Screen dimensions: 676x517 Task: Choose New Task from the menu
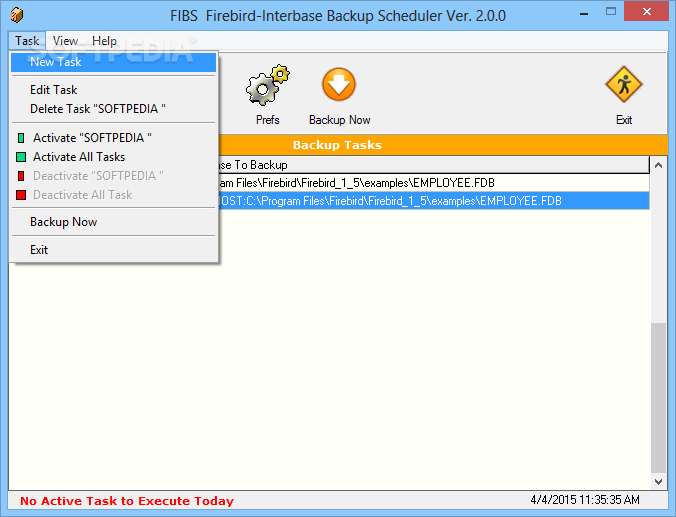pos(113,62)
